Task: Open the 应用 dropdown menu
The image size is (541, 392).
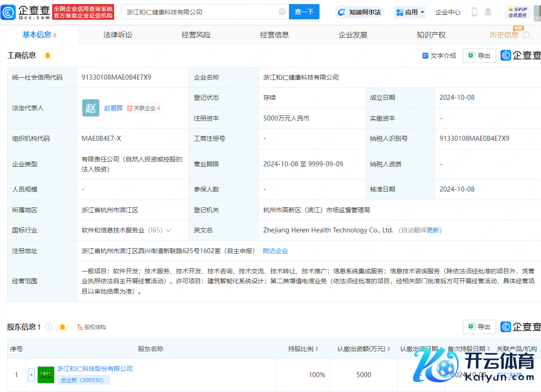Action: tap(410, 12)
